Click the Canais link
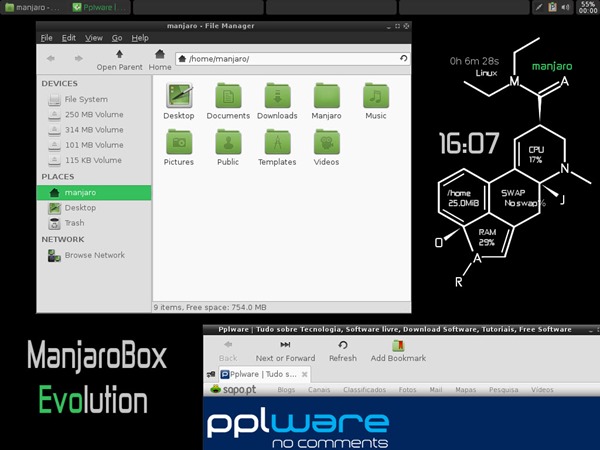Screen dimensions: 600x450 [319, 390]
